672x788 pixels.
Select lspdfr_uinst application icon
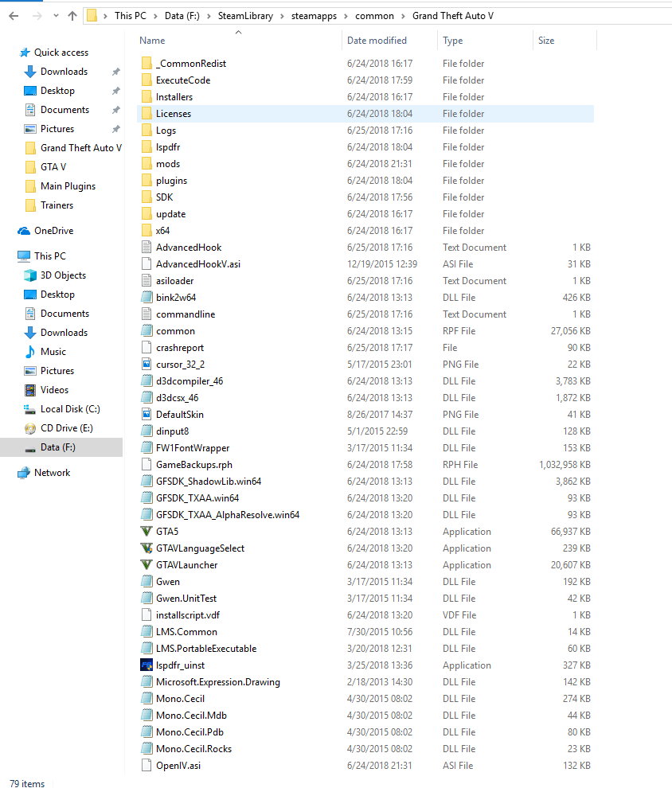click(x=147, y=665)
